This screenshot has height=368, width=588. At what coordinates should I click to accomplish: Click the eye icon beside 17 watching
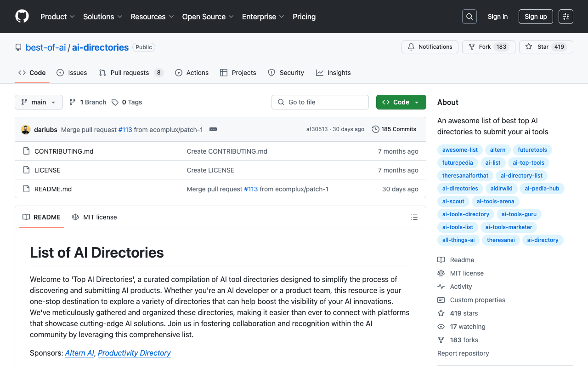point(441,327)
